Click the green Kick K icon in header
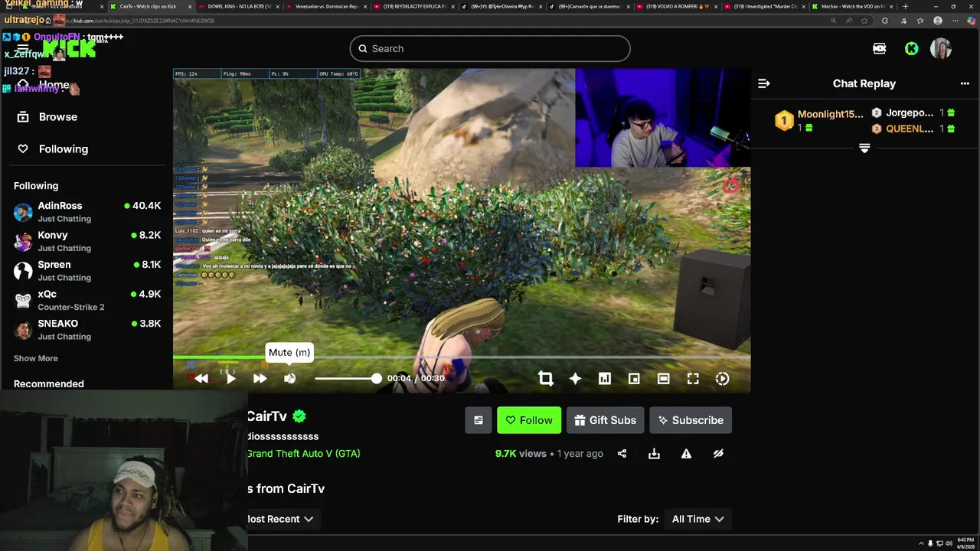This screenshot has height=551, width=980. point(911,48)
